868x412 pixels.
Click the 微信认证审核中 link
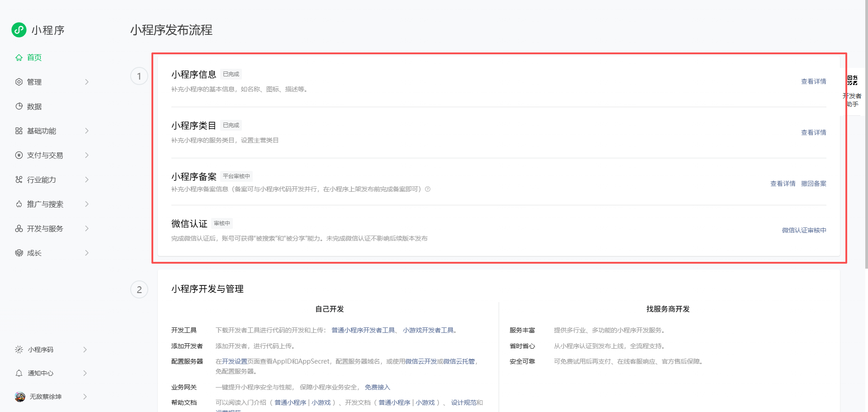coord(804,230)
